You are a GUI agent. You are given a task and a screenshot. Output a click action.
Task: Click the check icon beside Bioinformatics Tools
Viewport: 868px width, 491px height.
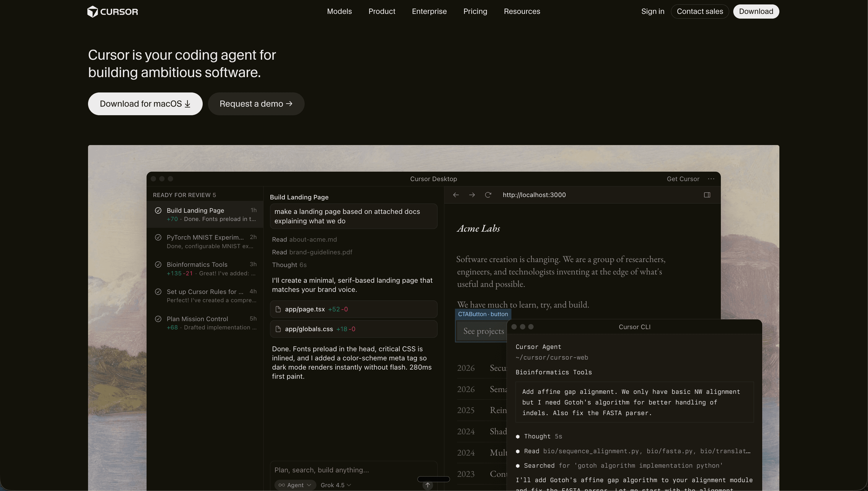(158, 264)
